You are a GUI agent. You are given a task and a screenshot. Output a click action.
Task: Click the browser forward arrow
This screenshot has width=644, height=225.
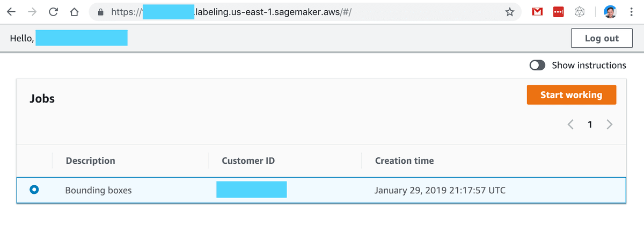click(x=32, y=12)
